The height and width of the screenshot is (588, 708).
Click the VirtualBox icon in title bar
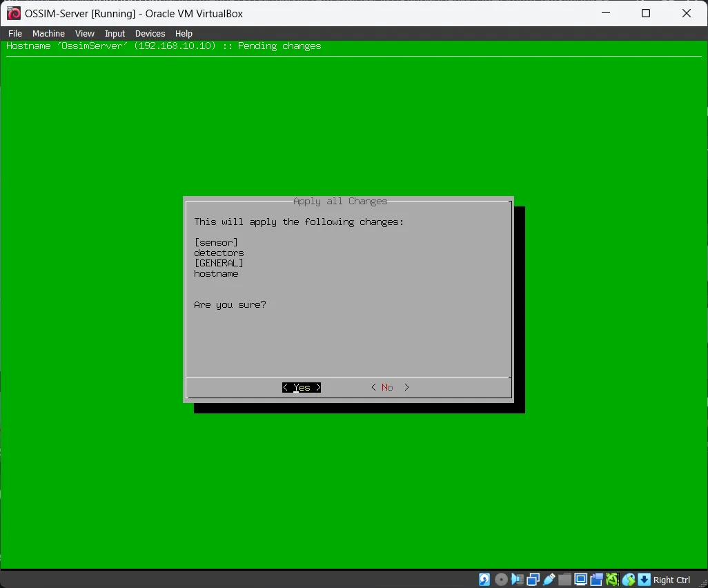[x=13, y=13]
